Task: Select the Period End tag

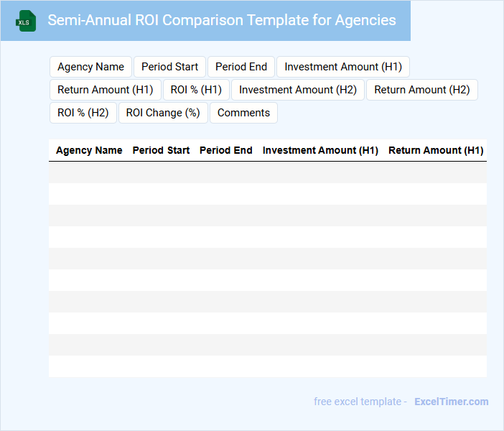Action: pos(241,67)
